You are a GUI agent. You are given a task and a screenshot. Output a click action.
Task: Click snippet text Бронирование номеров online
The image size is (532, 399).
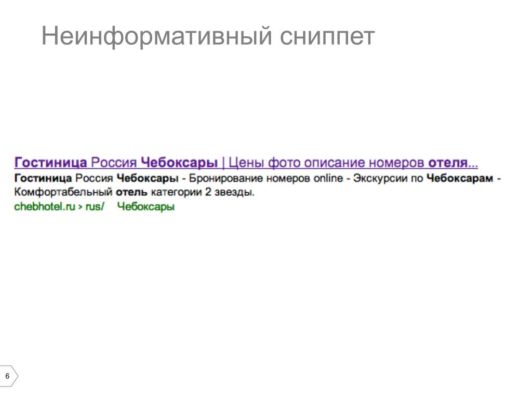(x=266, y=178)
